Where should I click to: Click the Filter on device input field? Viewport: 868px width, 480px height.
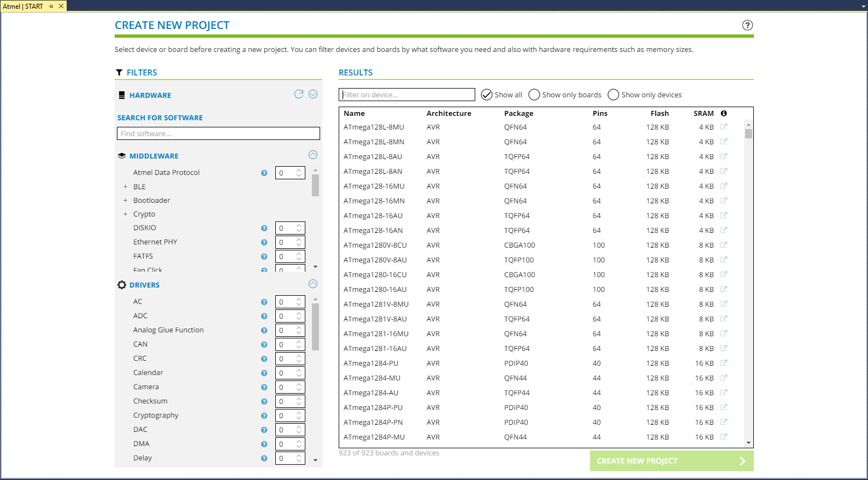[407, 95]
